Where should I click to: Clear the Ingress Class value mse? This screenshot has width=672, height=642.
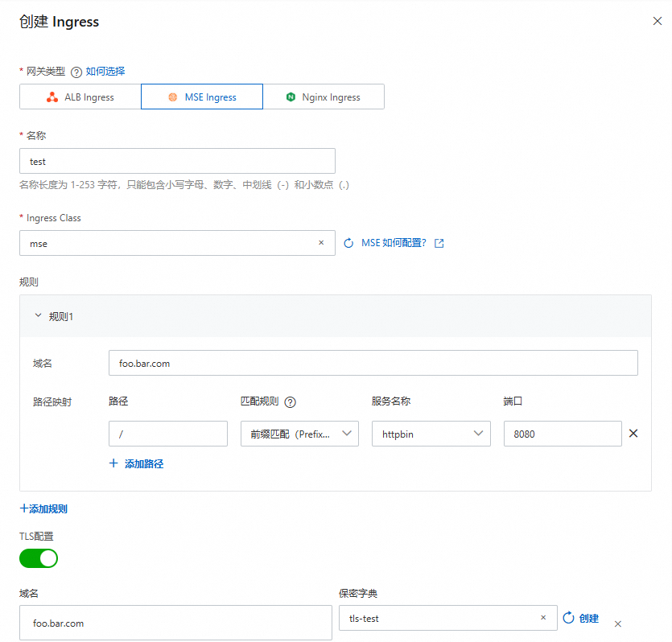321,243
